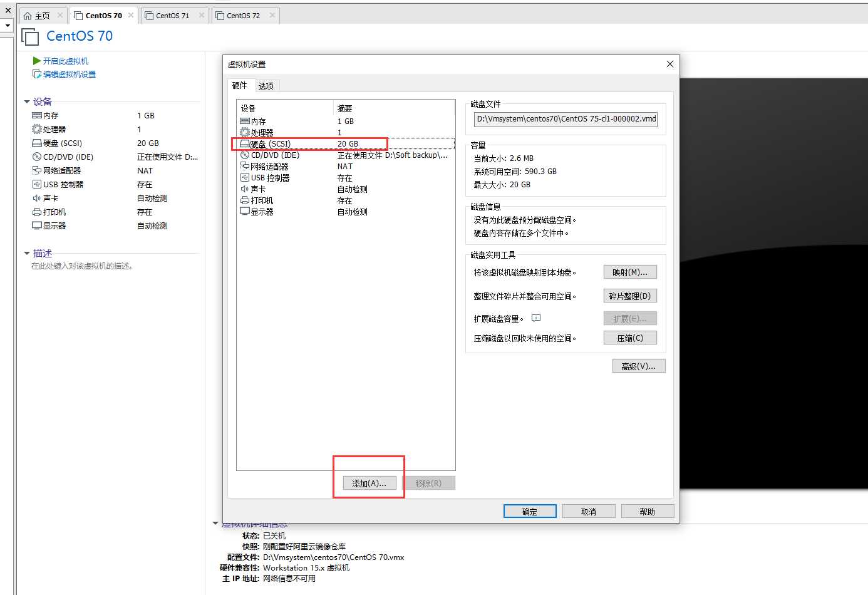Select the 硬件 tab in settings dialog
The image size is (868, 595).
[x=240, y=85]
